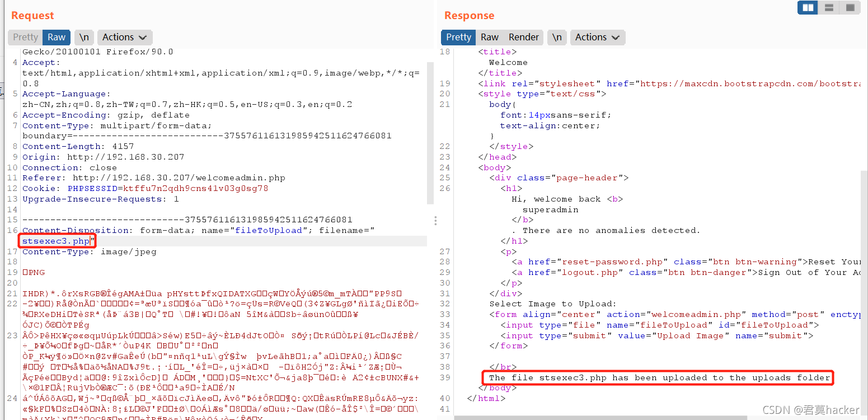Click 'There are no anomalies detected.' text
The width and height of the screenshot is (868, 420).
611,230
